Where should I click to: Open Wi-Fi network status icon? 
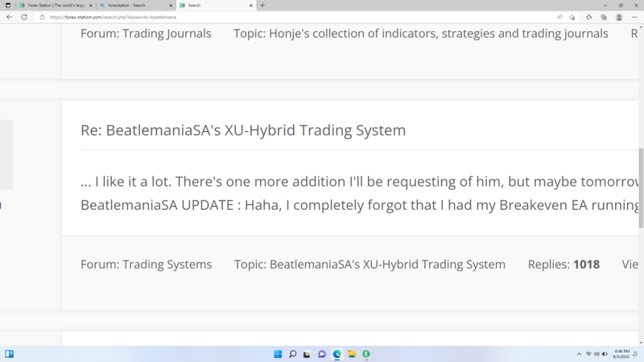pos(588,354)
